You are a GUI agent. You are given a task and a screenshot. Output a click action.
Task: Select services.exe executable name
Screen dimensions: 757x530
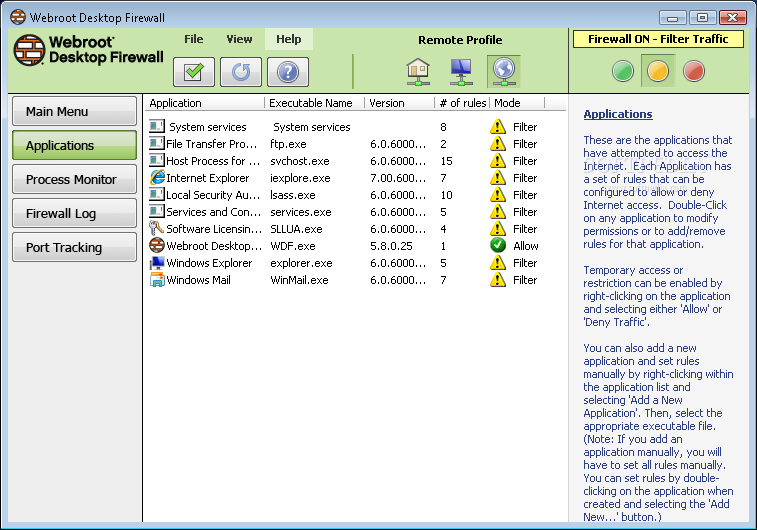coord(301,212)
